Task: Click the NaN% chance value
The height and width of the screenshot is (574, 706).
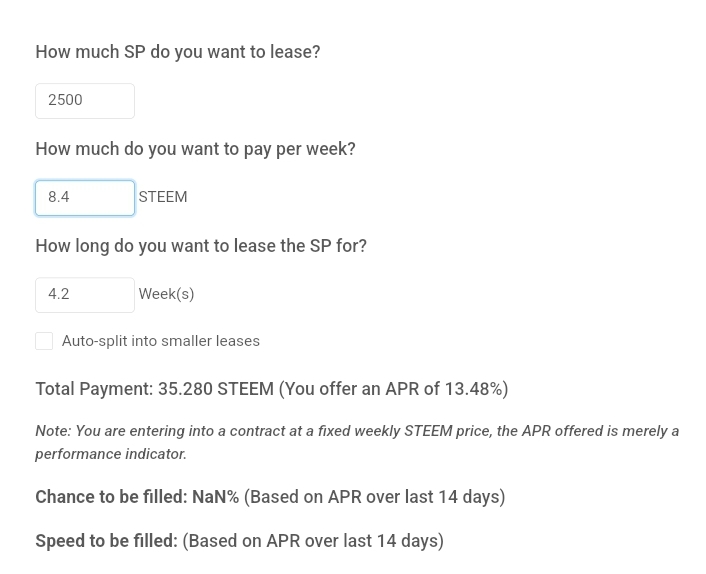Action: click(216, 497)
